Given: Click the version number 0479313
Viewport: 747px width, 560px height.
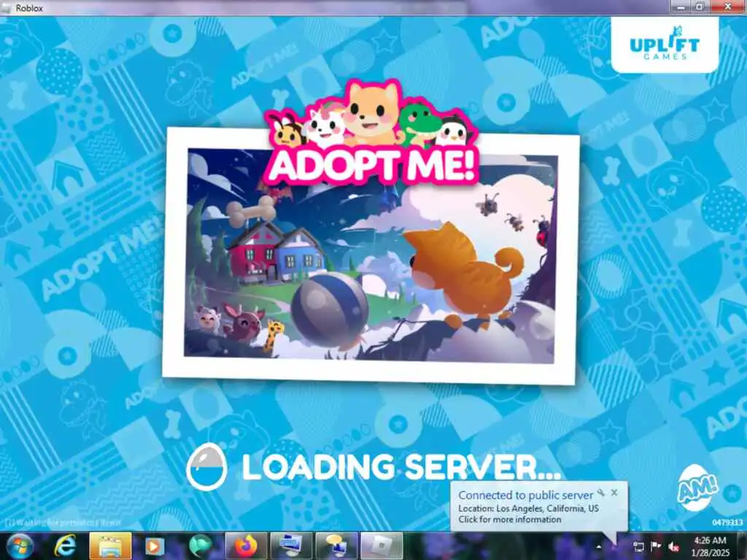Looking at the screenshot, I should pyautogui.click(x=727, y=522).
